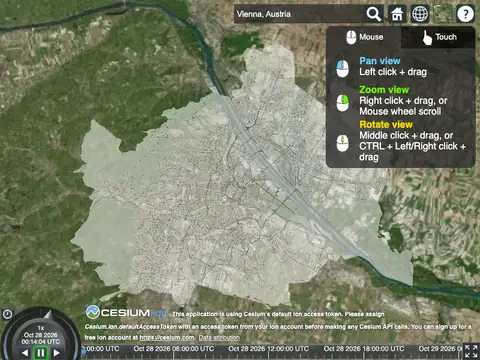Image resolution: width=480 pixels, height=360 pixels.
Task: Open the imagery base layer picker
Action: pos(443,14)
